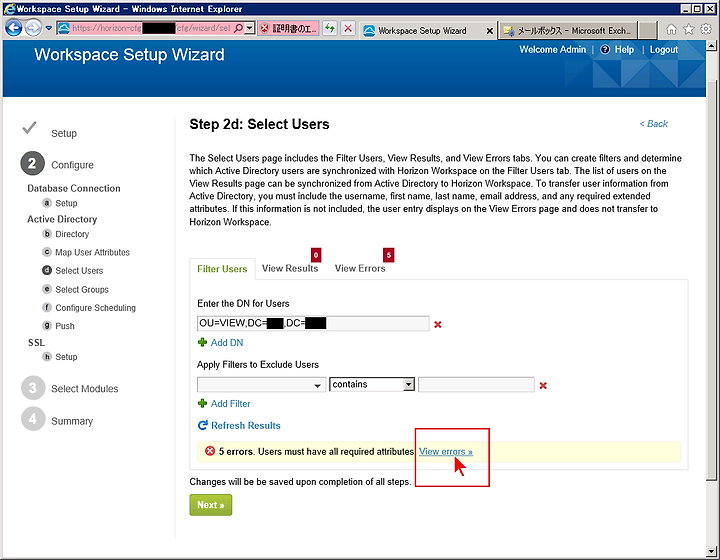This screenshot has width=720, height=560.
Task: Click the DN for Users input field
Action: pos(313,323)
